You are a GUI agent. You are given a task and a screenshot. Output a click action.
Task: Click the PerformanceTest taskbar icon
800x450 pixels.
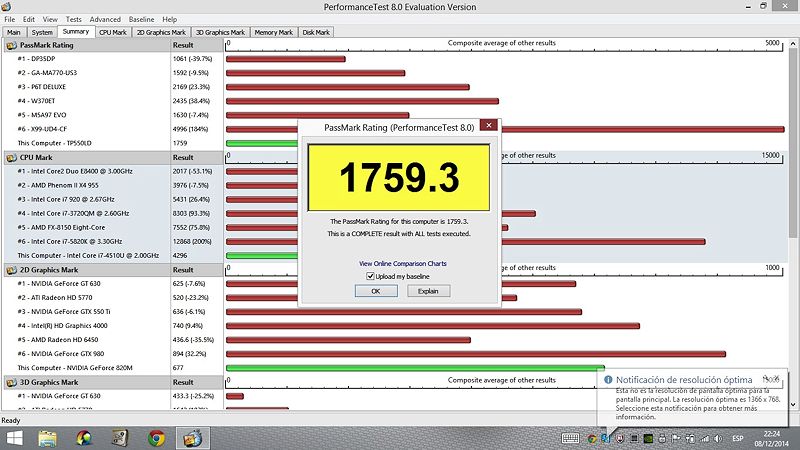coord(193,438)
